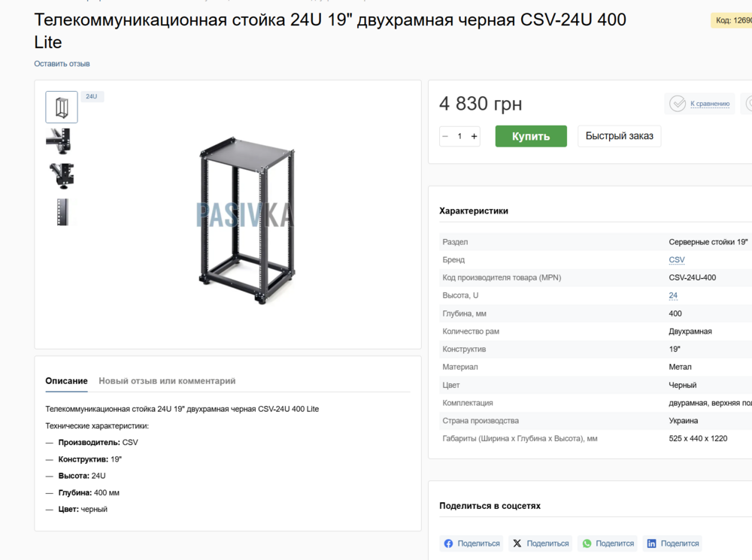This screenshot has width=752, height=560.
Task: Click the Быстрый заказ button
Action: click(x=619, y=136)
